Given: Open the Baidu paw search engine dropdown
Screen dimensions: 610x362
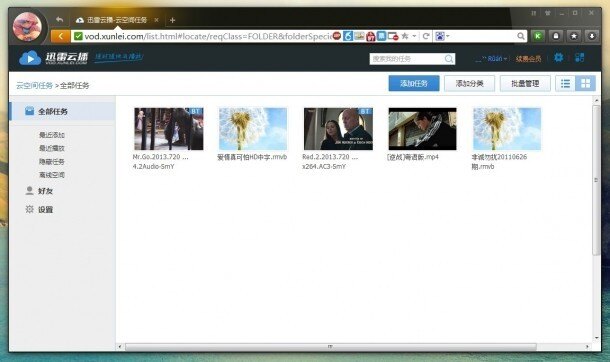Looking at the screenshot, I should click(x=442, y=36).
